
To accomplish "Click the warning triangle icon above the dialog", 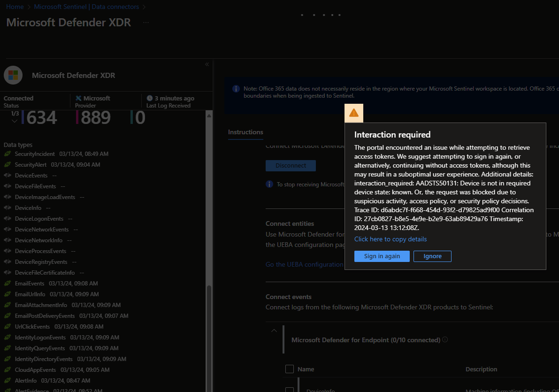I will tap(353, 113).
